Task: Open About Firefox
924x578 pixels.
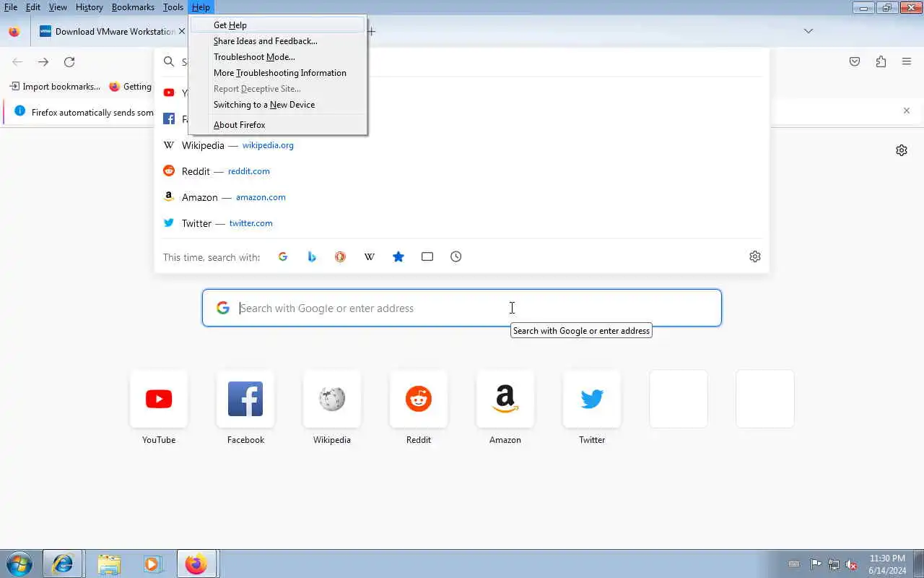Action: (277, 125)
